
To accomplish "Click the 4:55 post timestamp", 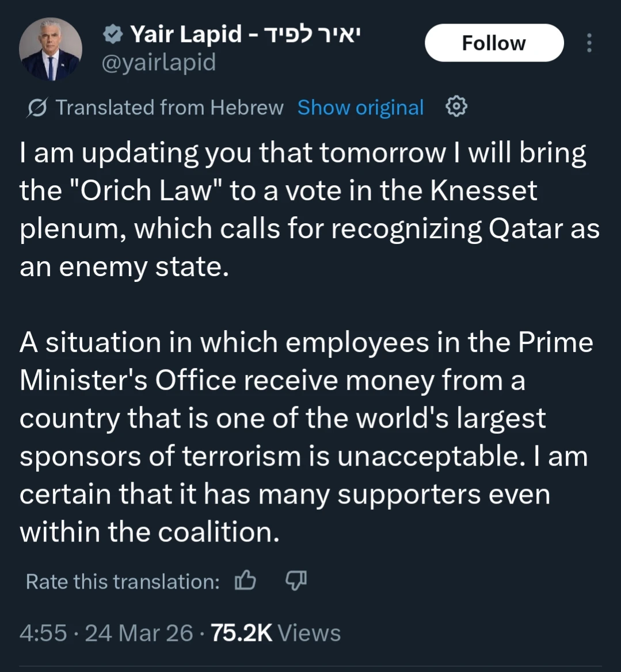I will pyautogui.click(x=43, y=633).
